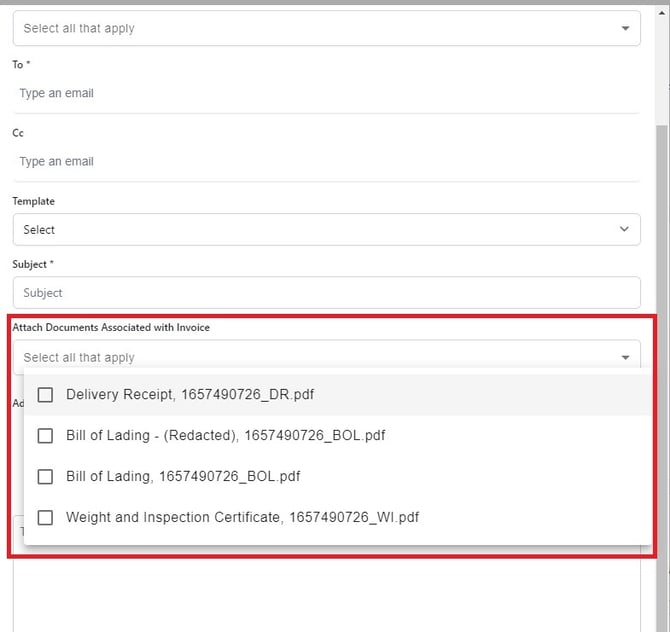This screenshot has width=670, height=632.
Task: Click the Attach Documents dropdown arrow
Action: 625,358
